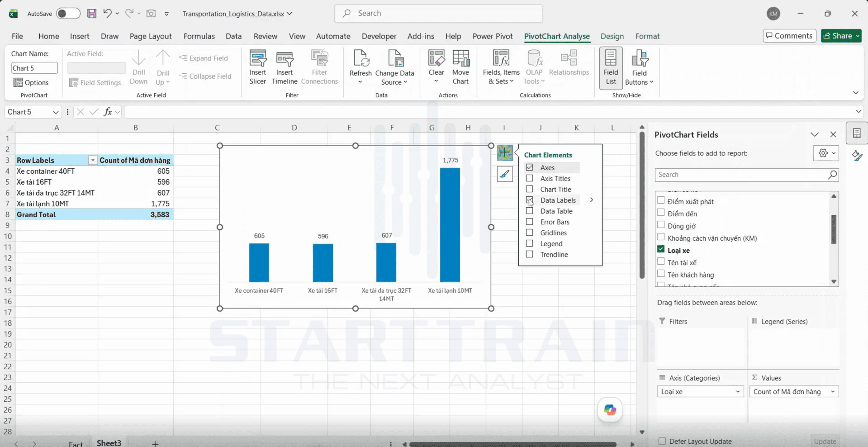Open the Power Pivot tab

[x=493, y=36]
